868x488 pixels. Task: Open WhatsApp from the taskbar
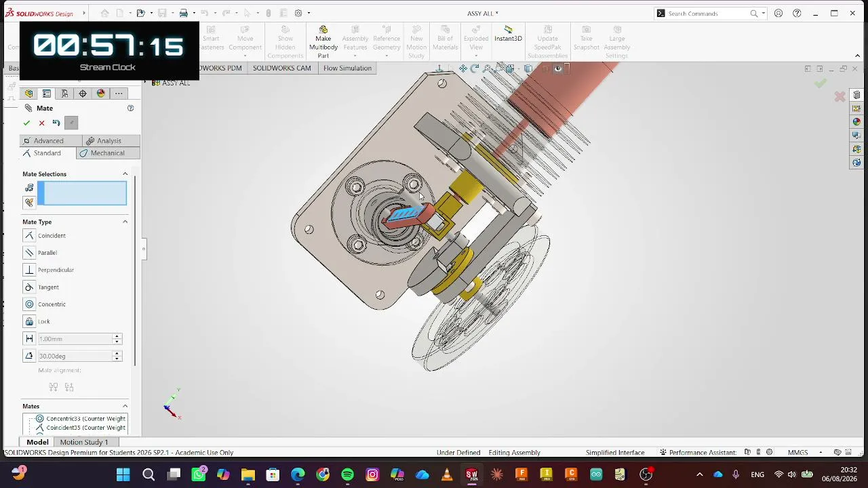[199, 474]
